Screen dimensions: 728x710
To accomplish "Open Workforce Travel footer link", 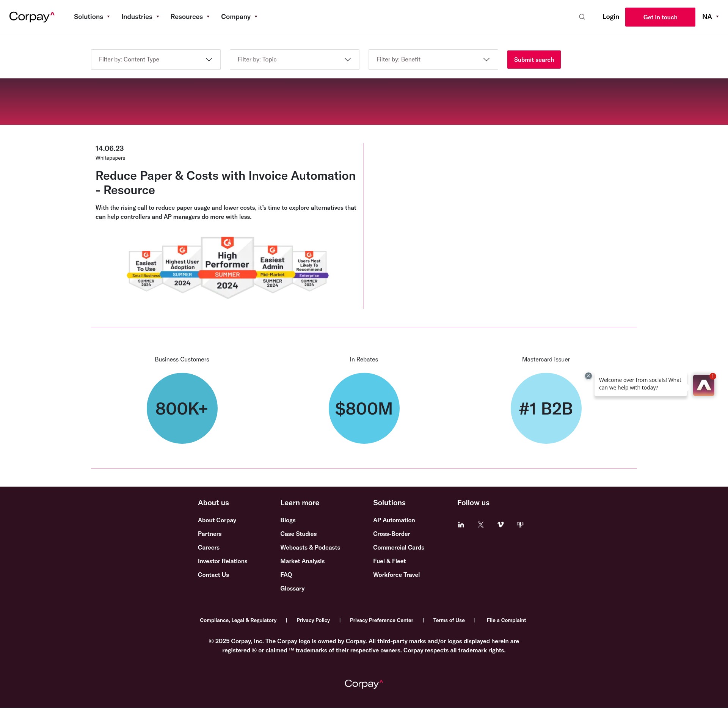I will point(396,575).
